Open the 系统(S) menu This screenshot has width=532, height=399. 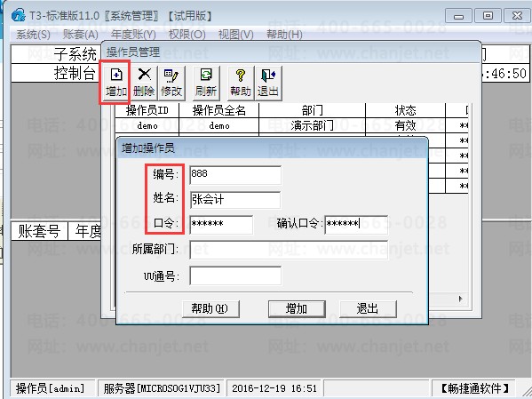33,35
